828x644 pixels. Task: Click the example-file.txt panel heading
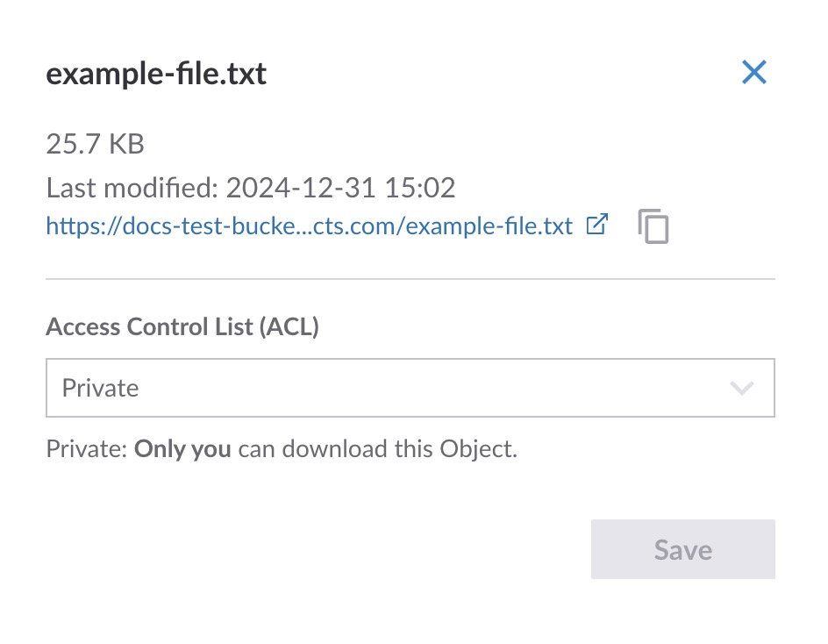[x=156, y=75]
